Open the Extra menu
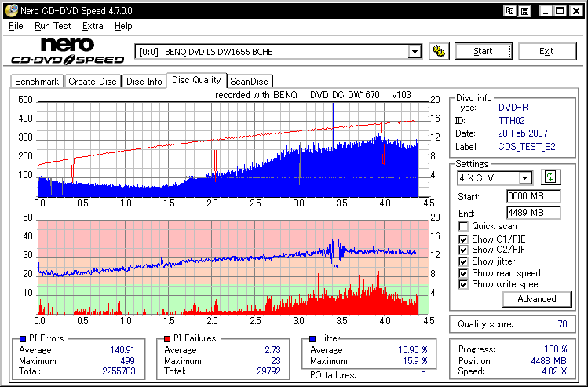Viewport: 588px width, 387px height. pyautogui.click(x=93, y=26)
